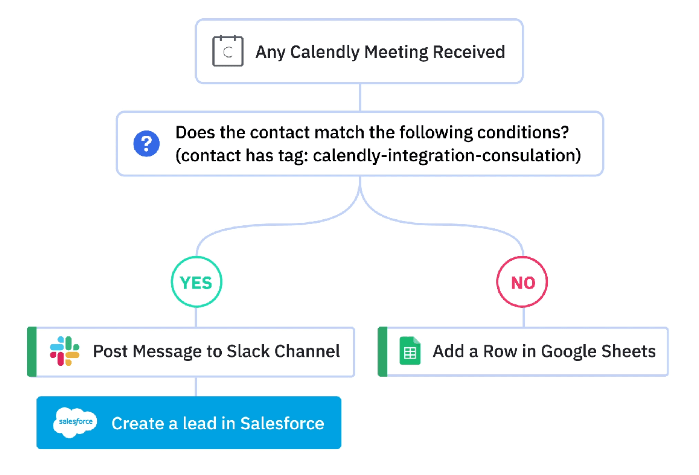This screenshot has height=475, width=699.
Task: Click the Slack logo icon
Action: (65, 351)
